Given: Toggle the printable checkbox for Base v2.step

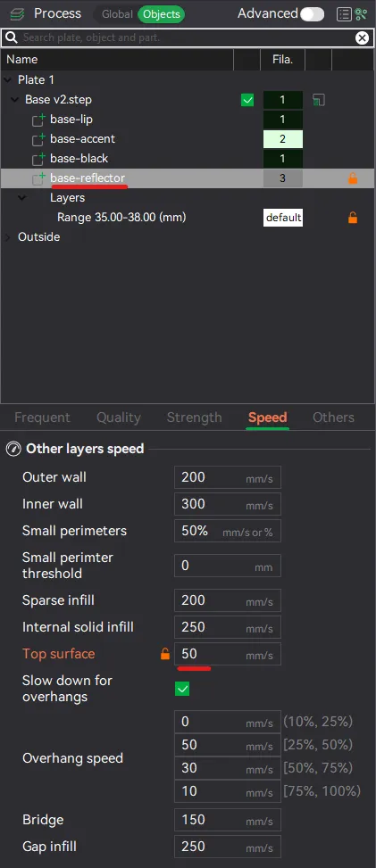Looking at the screenshot, I should 247,100.
